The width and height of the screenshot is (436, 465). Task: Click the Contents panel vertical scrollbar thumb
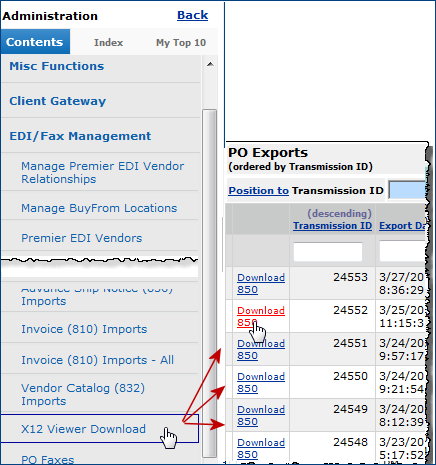(x=210, y=283)
